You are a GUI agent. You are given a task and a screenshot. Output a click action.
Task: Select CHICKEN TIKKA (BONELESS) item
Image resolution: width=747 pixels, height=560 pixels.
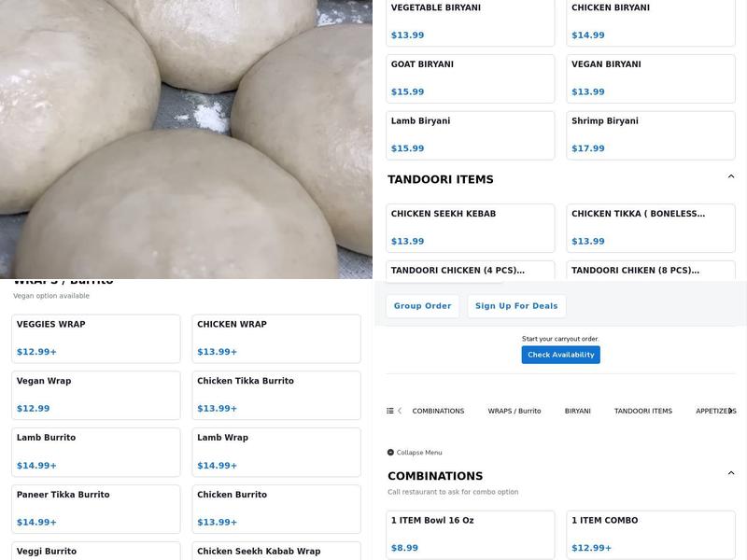[x=651, y=228]
